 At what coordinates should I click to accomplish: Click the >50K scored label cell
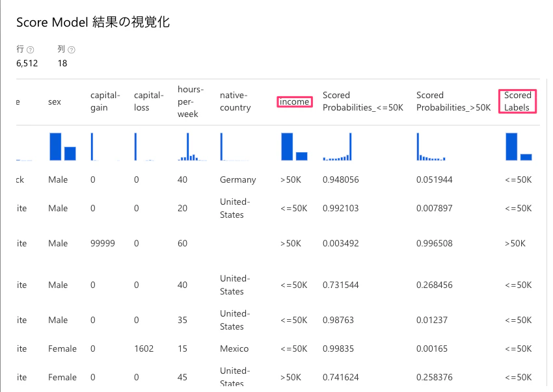tap(515, 243)
